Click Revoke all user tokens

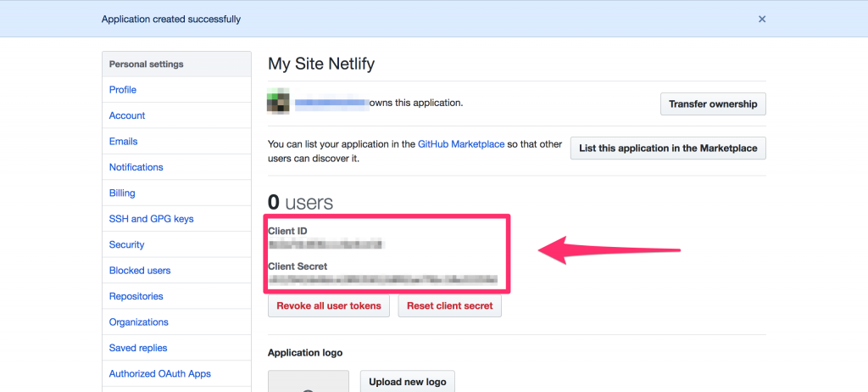pos(329,305)
